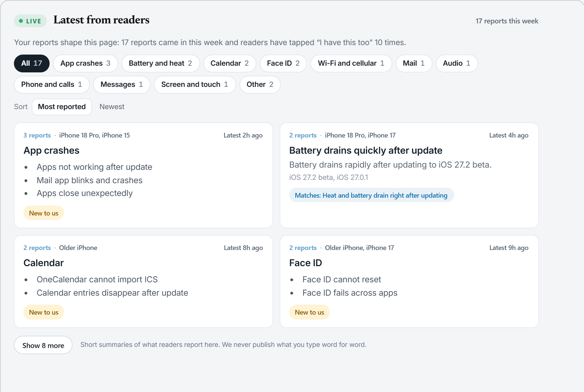Filter by Face ID category chip
The width and height of the screenshot is (584, 392).
(x=283, y=63)
